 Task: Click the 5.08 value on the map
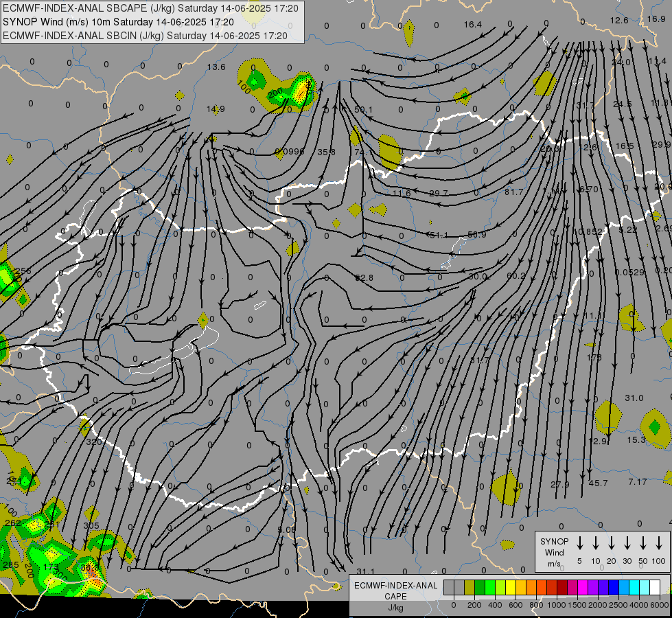(x=287, y=529)
